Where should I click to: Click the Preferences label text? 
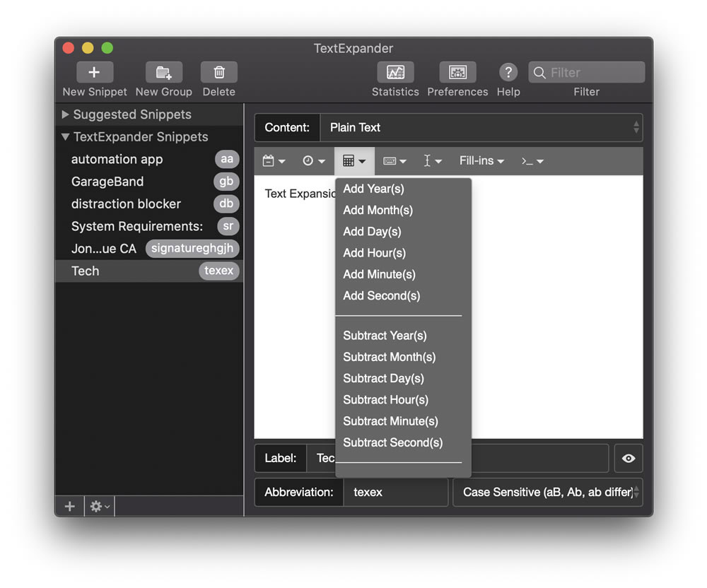(x=457, y=92)
